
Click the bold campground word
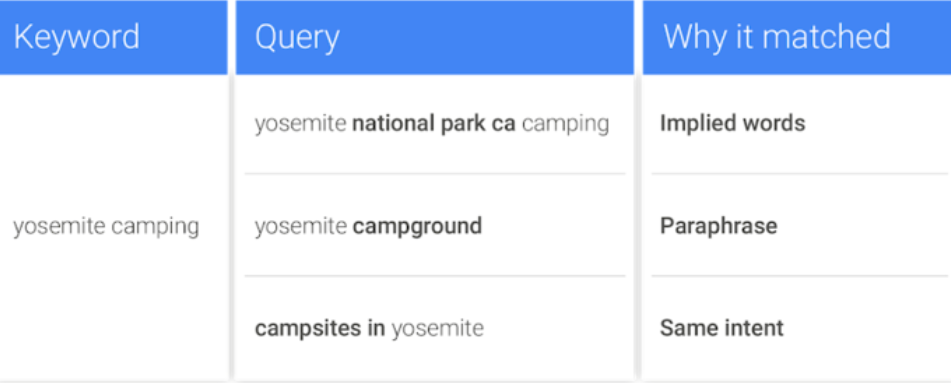[417, 226]
